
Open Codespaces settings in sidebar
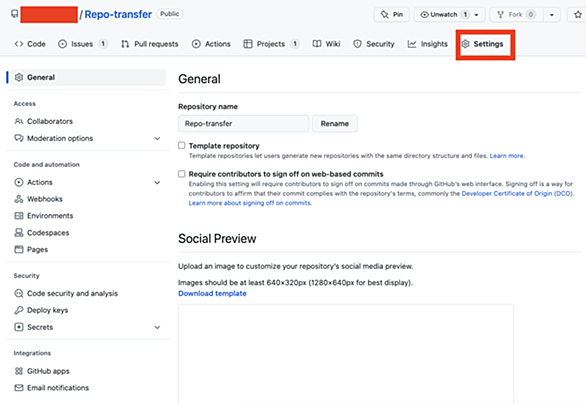[48, 233]
